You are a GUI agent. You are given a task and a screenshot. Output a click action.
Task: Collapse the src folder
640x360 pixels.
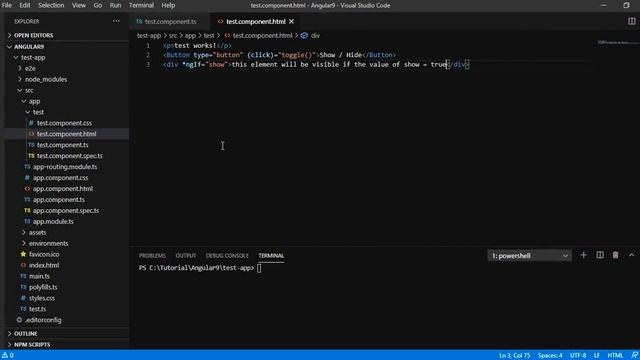[x=29, y=90]
